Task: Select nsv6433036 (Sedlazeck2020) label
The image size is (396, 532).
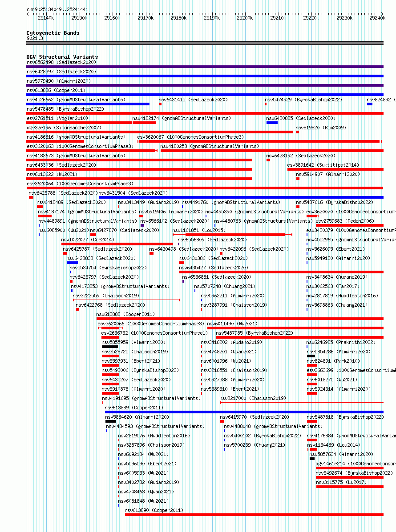Action: [x=61, y=165]
